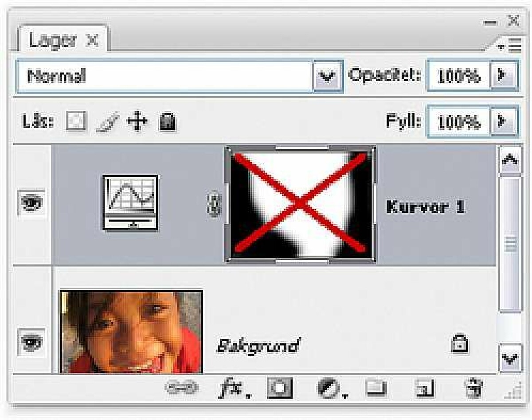Click the Opacitet percentage field
The height and width of the screenshot is (420, 532).
tap(458, 76)
